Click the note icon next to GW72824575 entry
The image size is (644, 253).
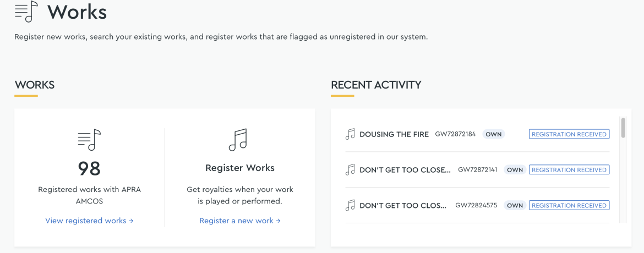point(350,205)
